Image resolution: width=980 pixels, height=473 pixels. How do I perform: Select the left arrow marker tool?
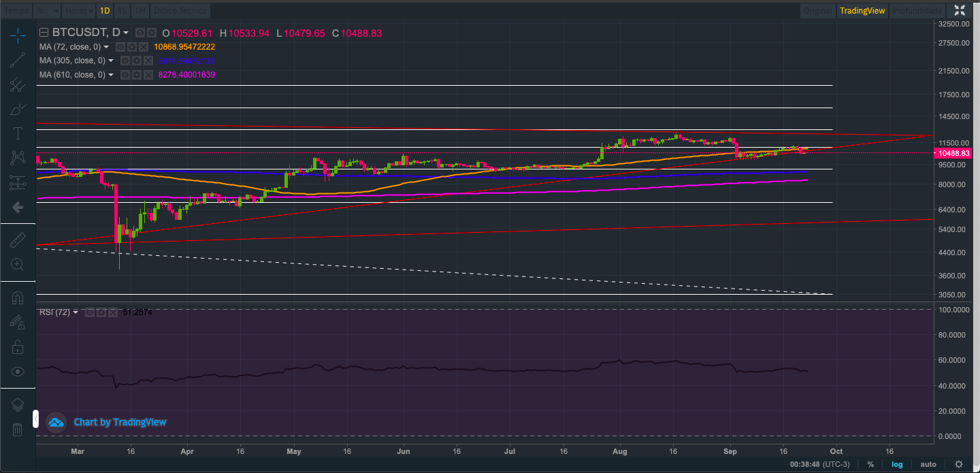pyautogui.click(x=18, y=207)
